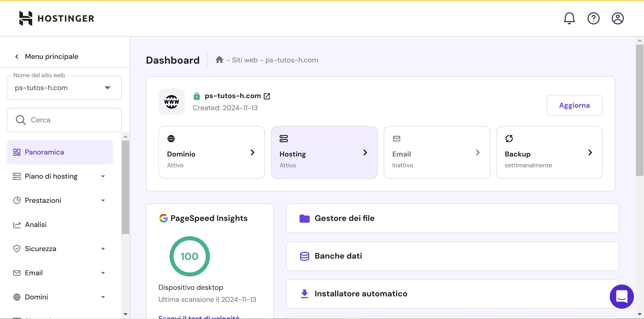Click the Piano di hosting server icon
This screenshot has height=319, width=644.
point(17,176)
